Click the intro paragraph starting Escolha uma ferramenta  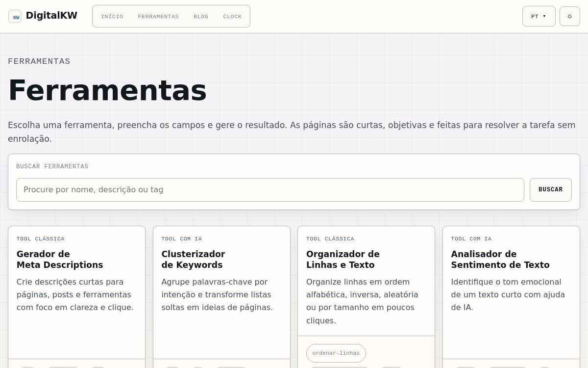pos(292,132)
